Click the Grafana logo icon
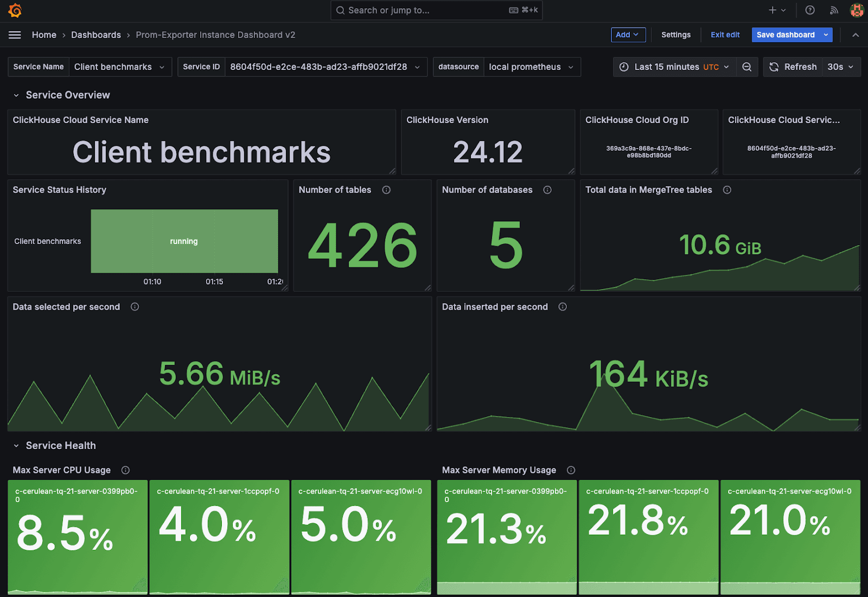Viewport: 868px width, 597px height. pyautogui.click(x=15, y=10)
